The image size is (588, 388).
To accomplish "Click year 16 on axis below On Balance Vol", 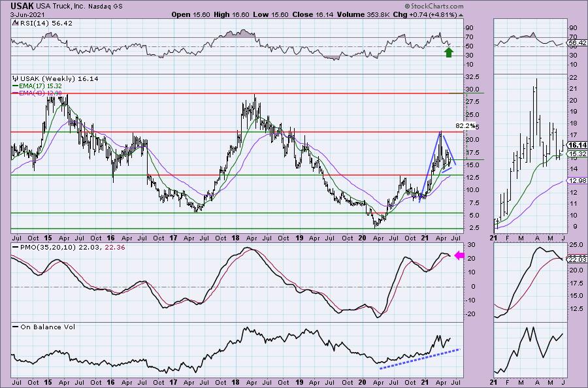I will (x=110, y=382).
